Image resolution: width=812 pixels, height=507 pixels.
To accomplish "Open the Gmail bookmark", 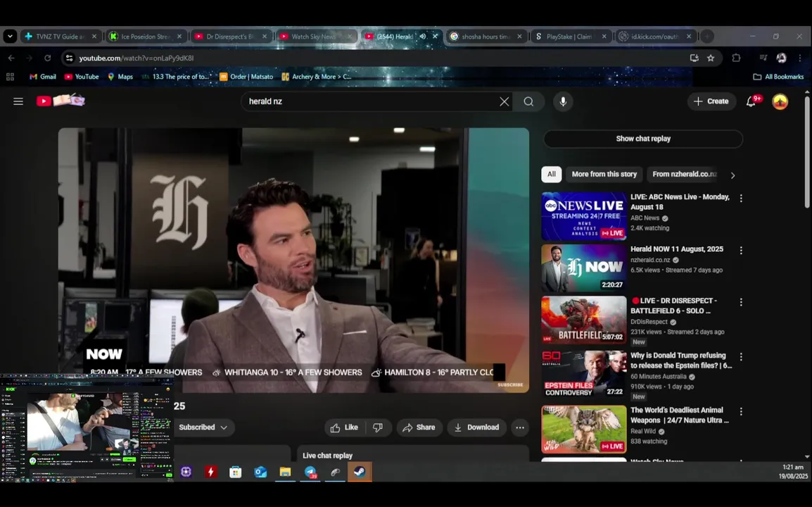I will point(43,77).
